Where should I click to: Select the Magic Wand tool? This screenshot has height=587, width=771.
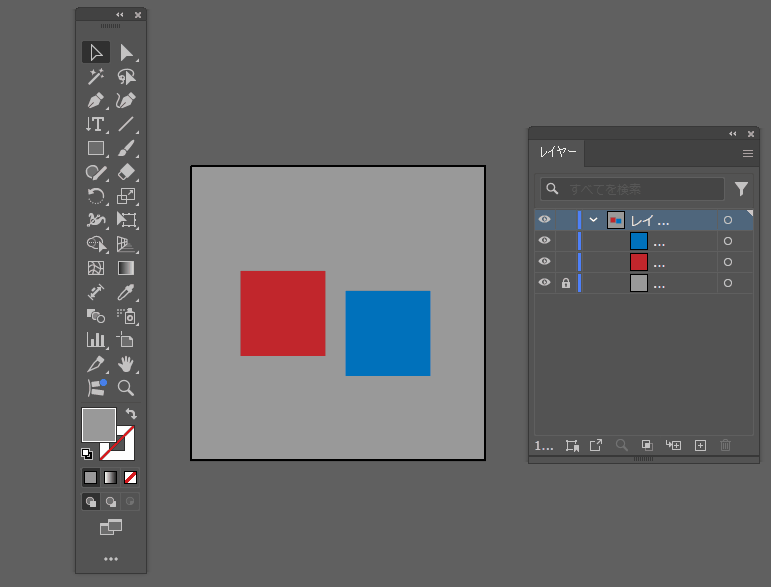pyautogui.click(x=96, y=76)
